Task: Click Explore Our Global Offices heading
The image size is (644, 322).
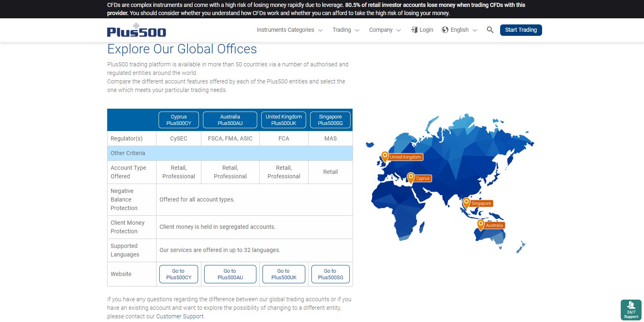Action: 182,49
